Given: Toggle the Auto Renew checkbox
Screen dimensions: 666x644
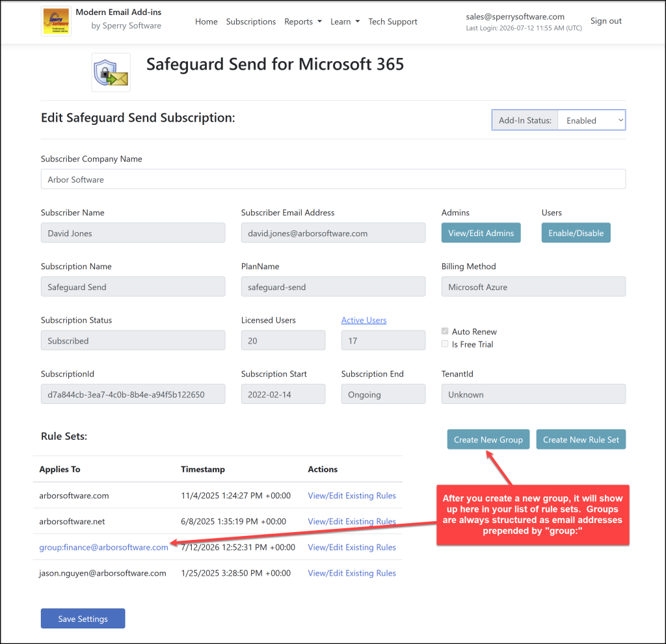Looking at the screenshot, I should 445,331.
